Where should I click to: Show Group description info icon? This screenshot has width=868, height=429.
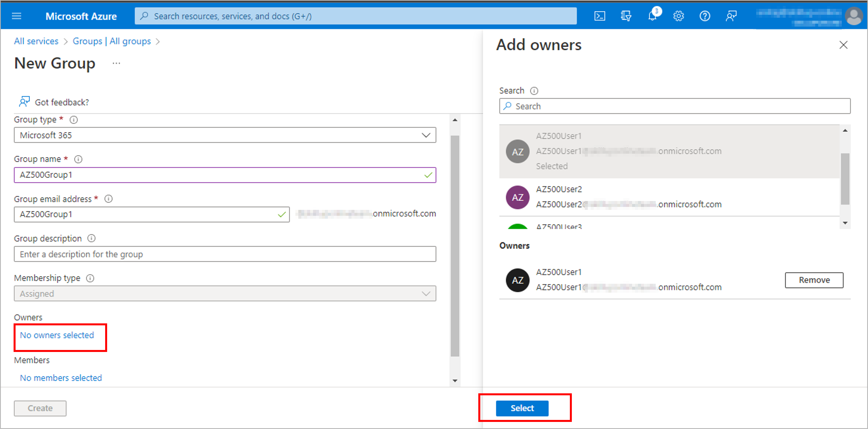[x=92, y=238]
